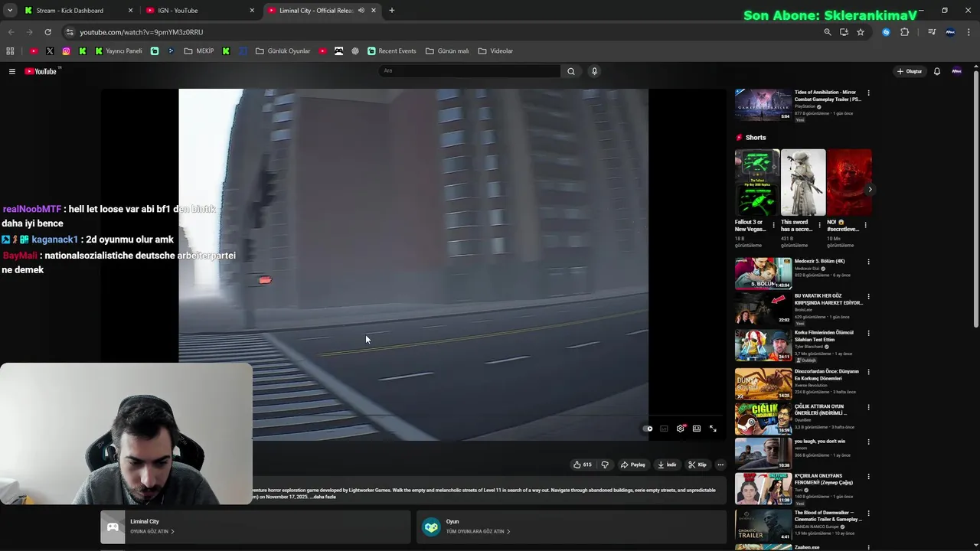Image resolution: width=980 pixels, height=551 pixels.
Task: Click the YouTube search magnifier button
Action: [x=570, y=71]
